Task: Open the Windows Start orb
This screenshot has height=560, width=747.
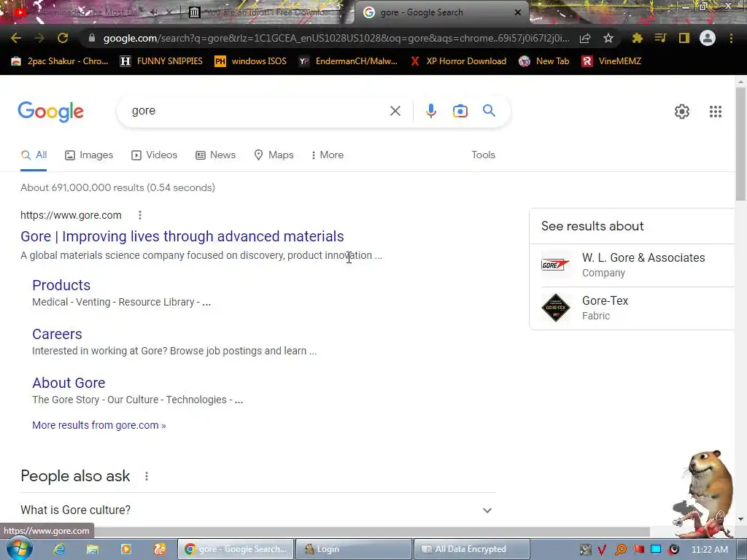Action: pyautogui.click(x=19, y=548)
